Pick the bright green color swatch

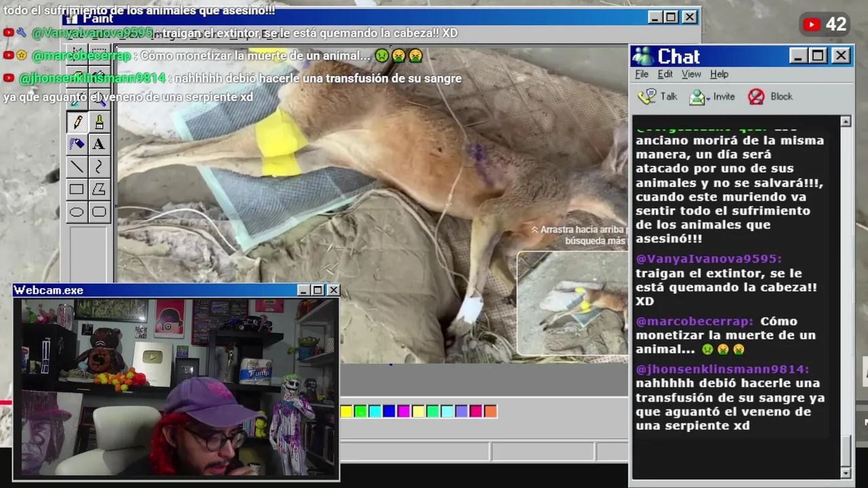pos(361,411)
